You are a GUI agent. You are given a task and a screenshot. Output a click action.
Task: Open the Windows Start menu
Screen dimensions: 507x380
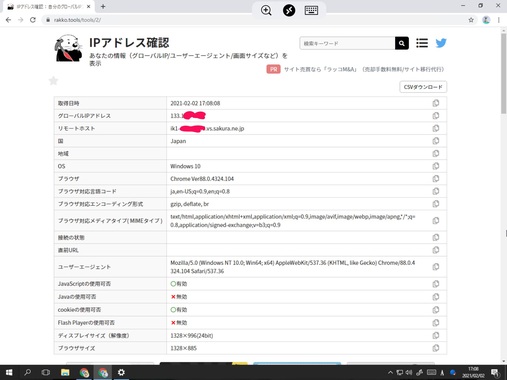[9, 372]
